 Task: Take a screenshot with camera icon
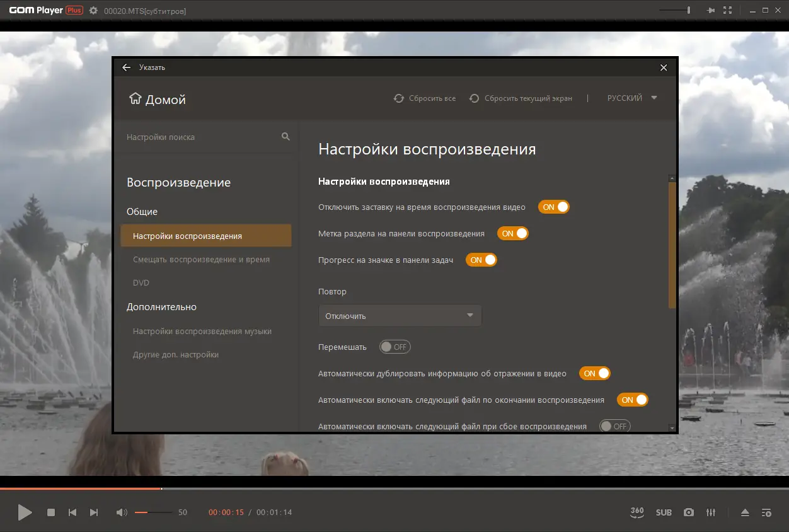pyautogui.click(x=689, y=512)
